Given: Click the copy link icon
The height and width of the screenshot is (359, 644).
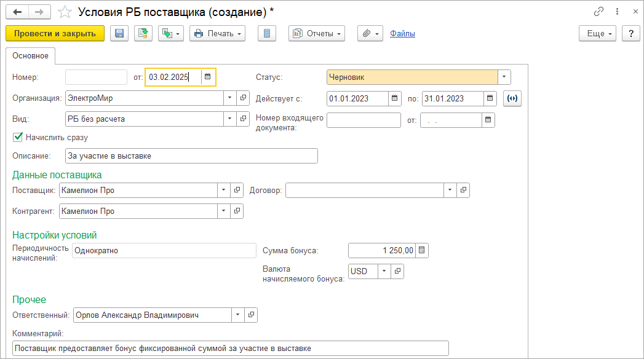Looking at the screenshot, I should 598,12.
